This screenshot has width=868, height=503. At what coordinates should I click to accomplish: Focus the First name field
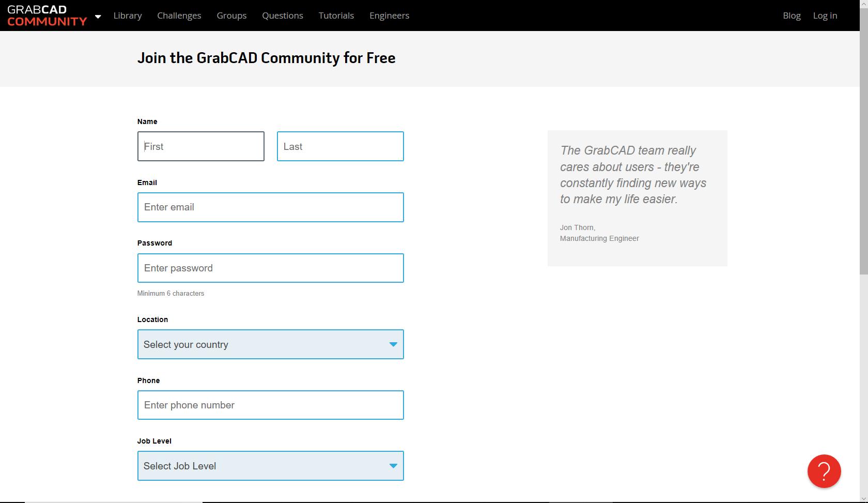click(200, 146)
